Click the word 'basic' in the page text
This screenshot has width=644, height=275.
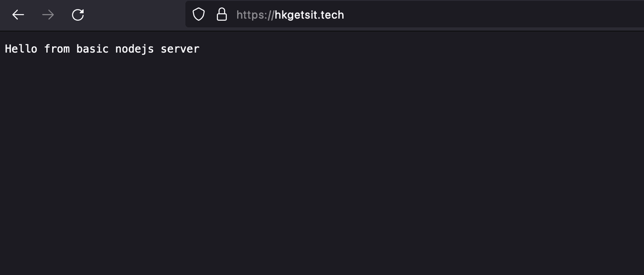93,49
